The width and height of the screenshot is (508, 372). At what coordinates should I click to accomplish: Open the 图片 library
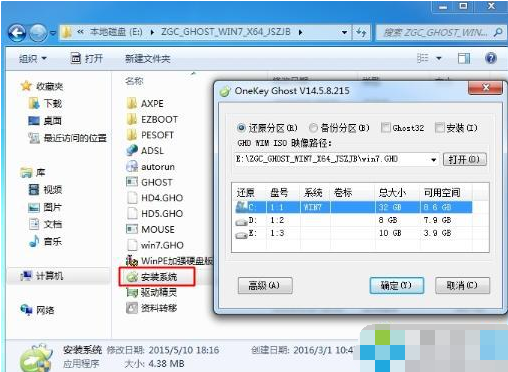click(45, 207)
